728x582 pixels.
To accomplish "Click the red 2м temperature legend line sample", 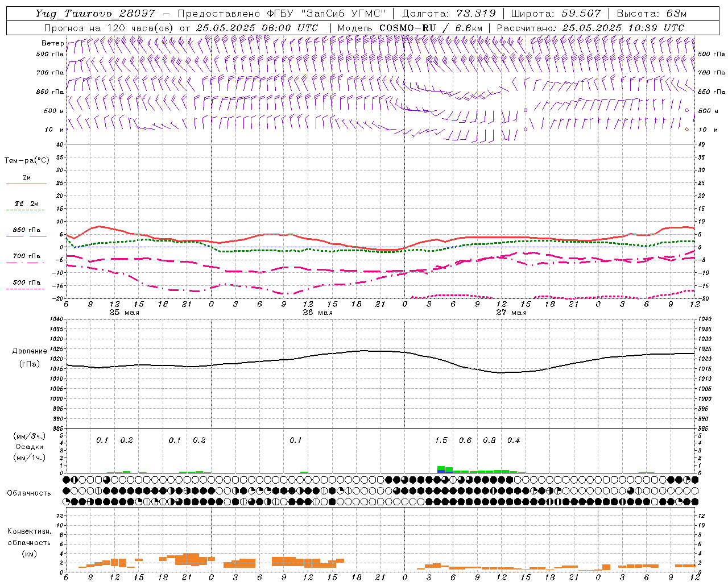I will 26,184.
